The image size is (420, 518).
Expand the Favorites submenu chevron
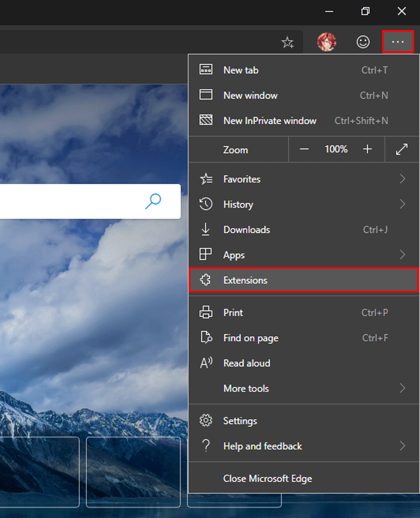[402, 179]
